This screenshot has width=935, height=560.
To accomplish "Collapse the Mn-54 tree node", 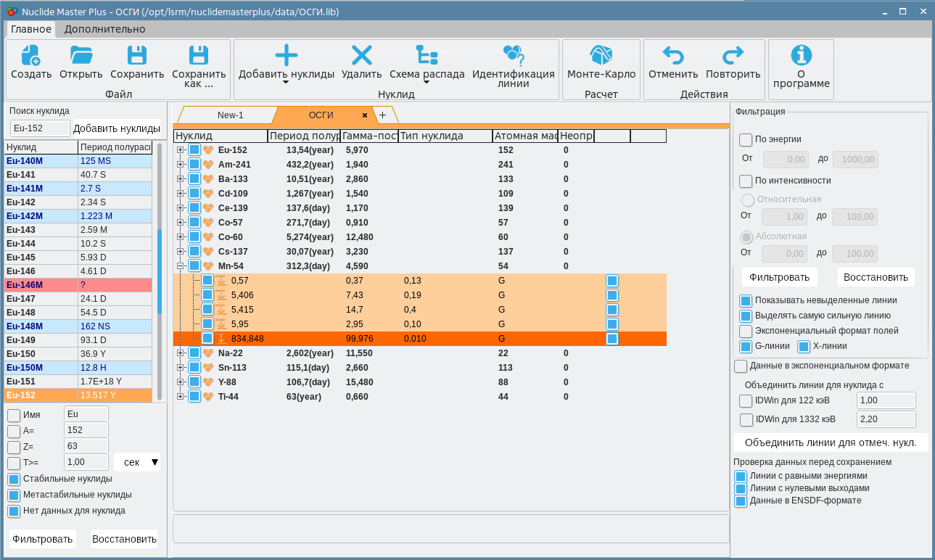I will click(181, 266).
